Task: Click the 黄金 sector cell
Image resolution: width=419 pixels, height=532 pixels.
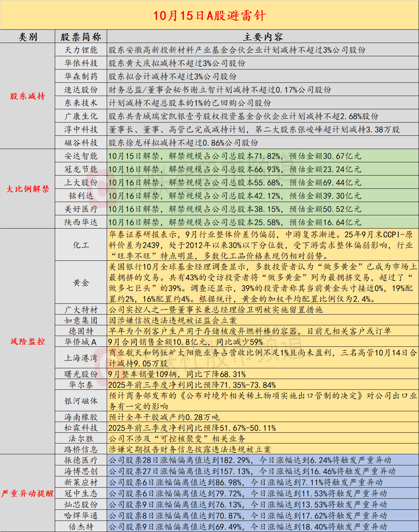Action: (81, 283)
